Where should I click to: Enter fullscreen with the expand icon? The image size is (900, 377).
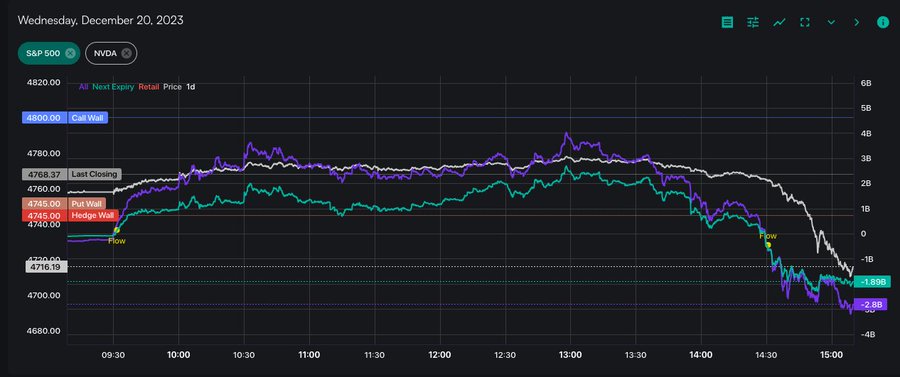(x=805, y=22)
